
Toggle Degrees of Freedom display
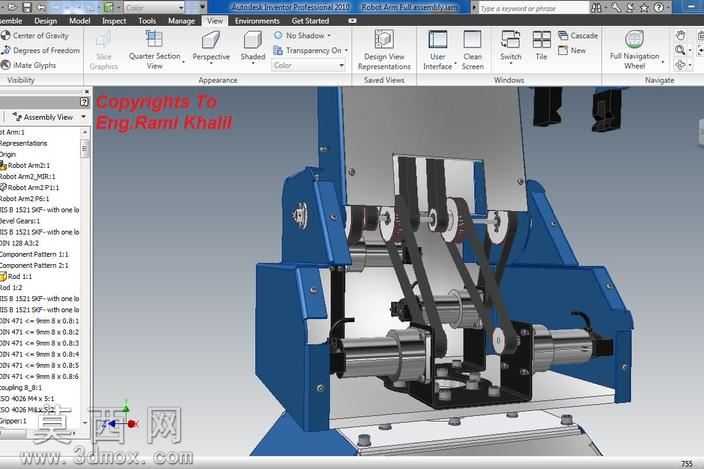coord(40,50)
